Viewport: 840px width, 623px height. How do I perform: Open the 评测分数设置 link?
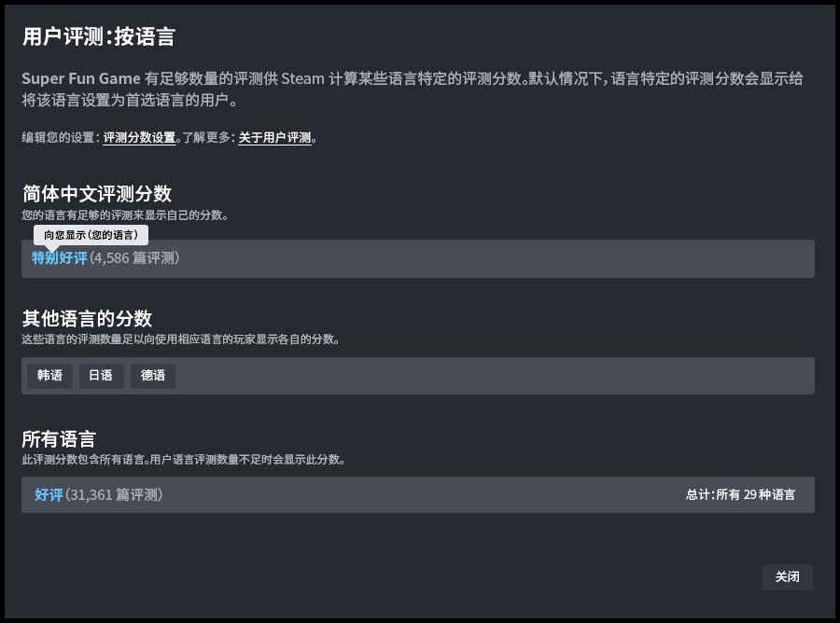(139, 138)
